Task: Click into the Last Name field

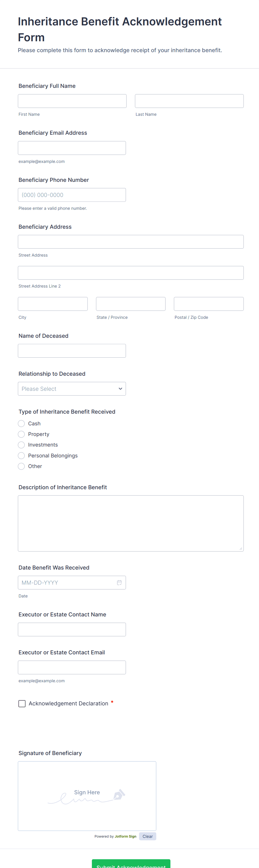Action: 189,101
